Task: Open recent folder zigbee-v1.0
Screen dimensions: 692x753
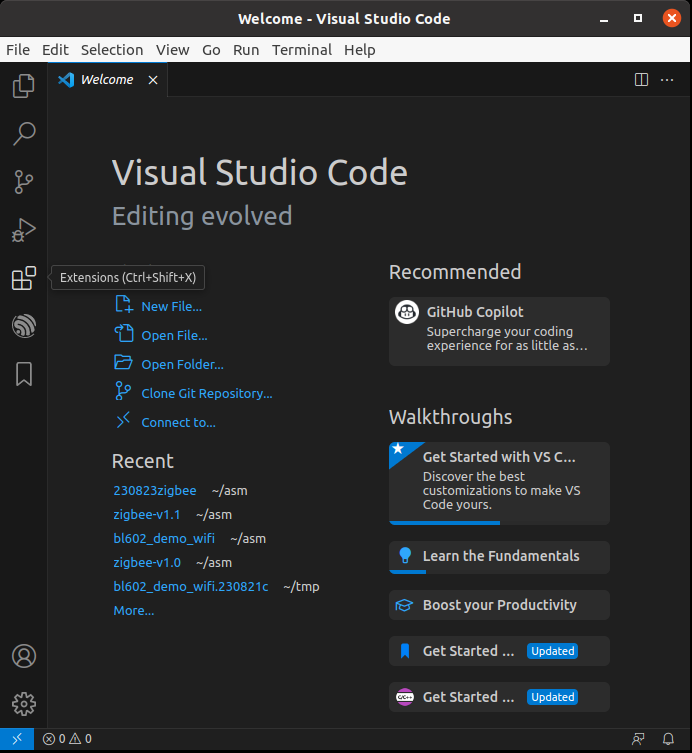Action: (147, 562)
